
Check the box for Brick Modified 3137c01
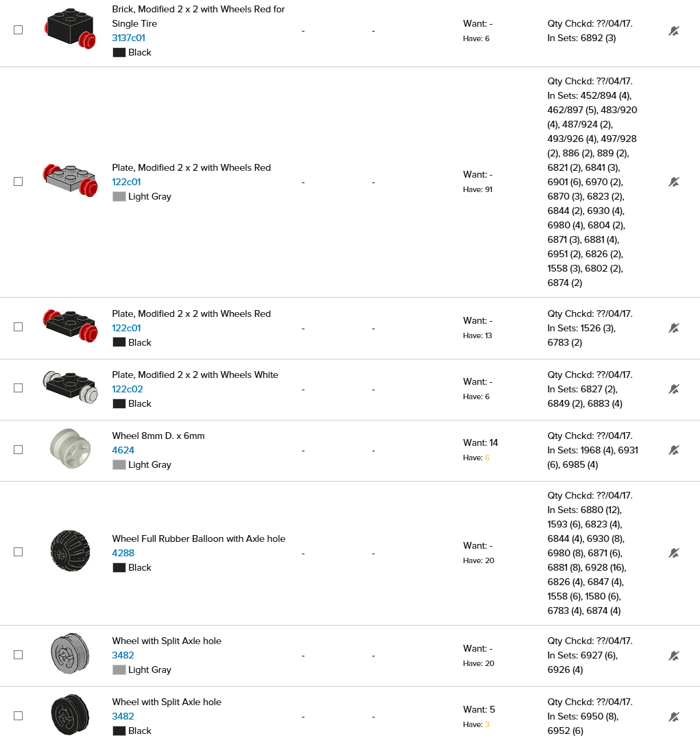click(19, 30)
